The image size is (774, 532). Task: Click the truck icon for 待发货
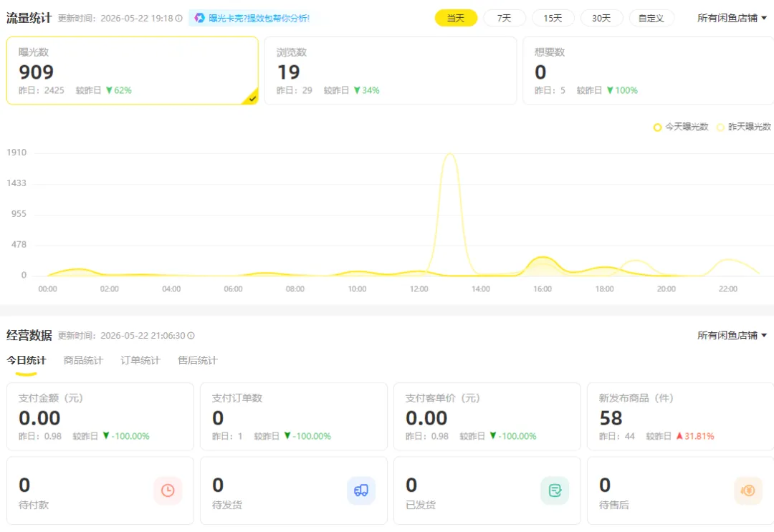[360, 490]
